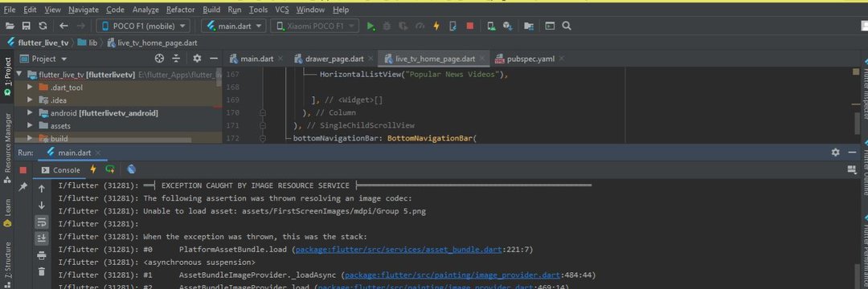The height and width of the screenshot is (289, 868).
Task: Click the locate current file target icon
Action: pyautogui.click(x=159, y=59)
